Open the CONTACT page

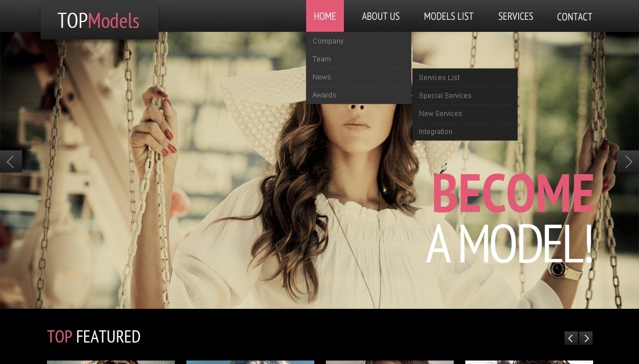574,17
